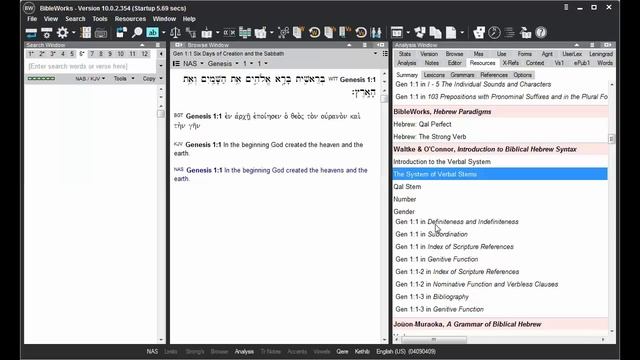The height and width of the screenshot is (360, 640).
Task: Toggle Kethib in the status bar
Action: click(362, 351)
